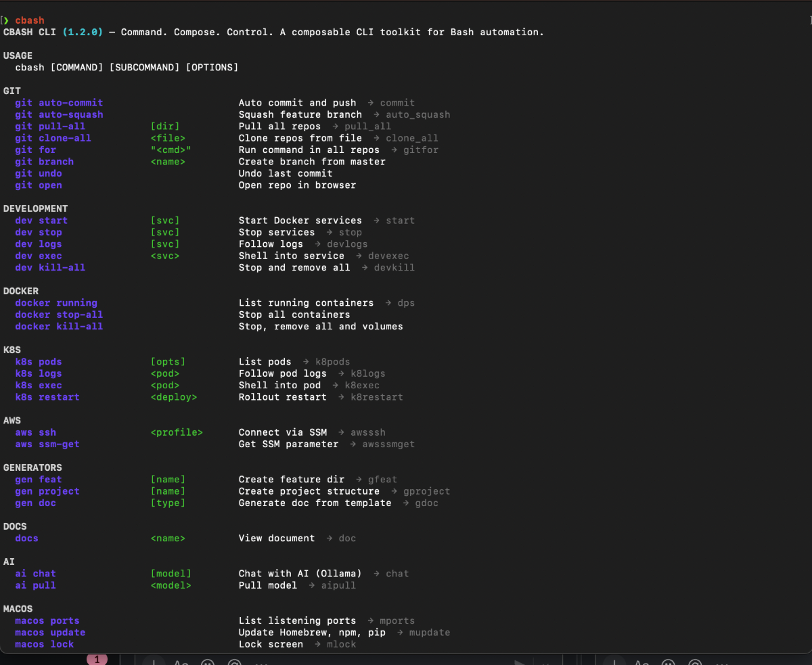Select the Aa text style icon
812x665 pixels.
181,662
